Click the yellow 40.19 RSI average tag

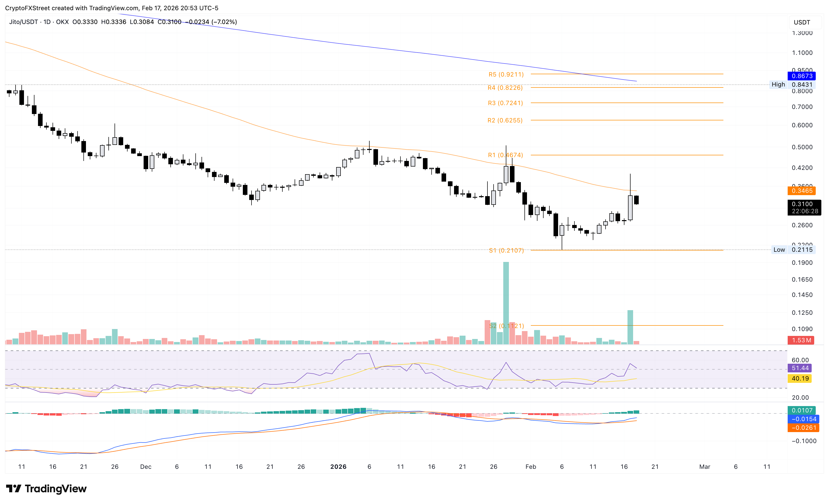click(x=800, y=379)
